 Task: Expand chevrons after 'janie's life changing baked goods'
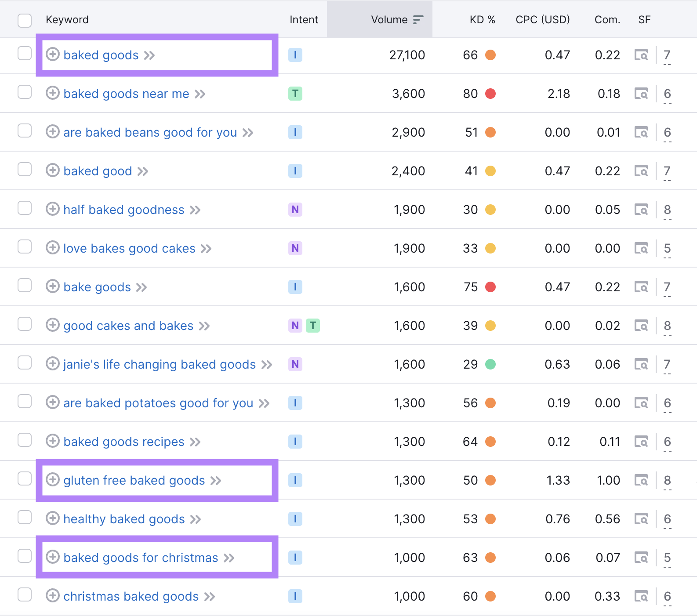[267, 365]
